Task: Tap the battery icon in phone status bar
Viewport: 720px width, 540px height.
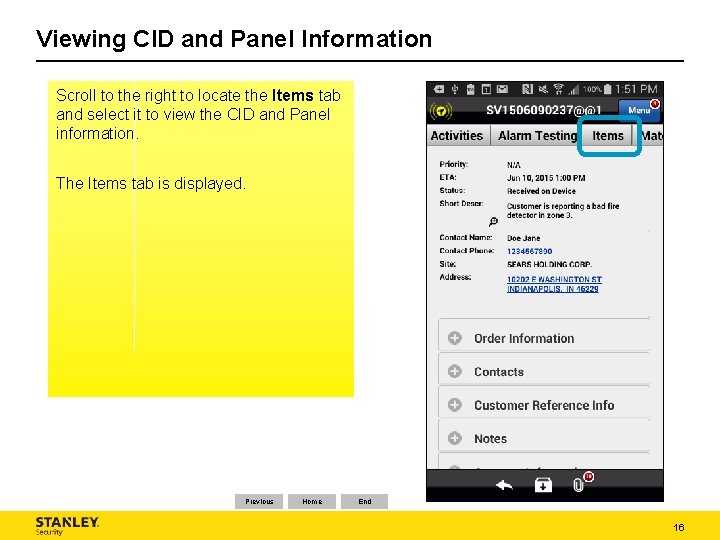Action: click(608, 89)
